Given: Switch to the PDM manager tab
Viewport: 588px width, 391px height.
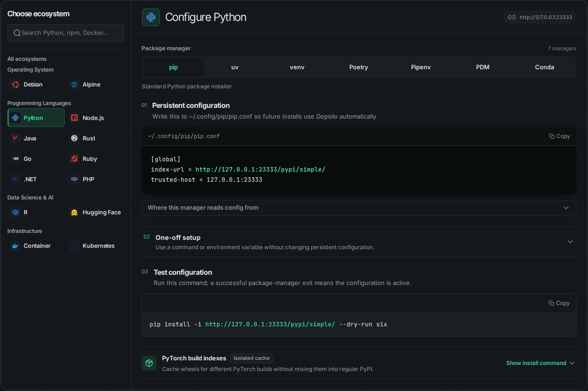Looking at the screenshot, I should point(483,67).
